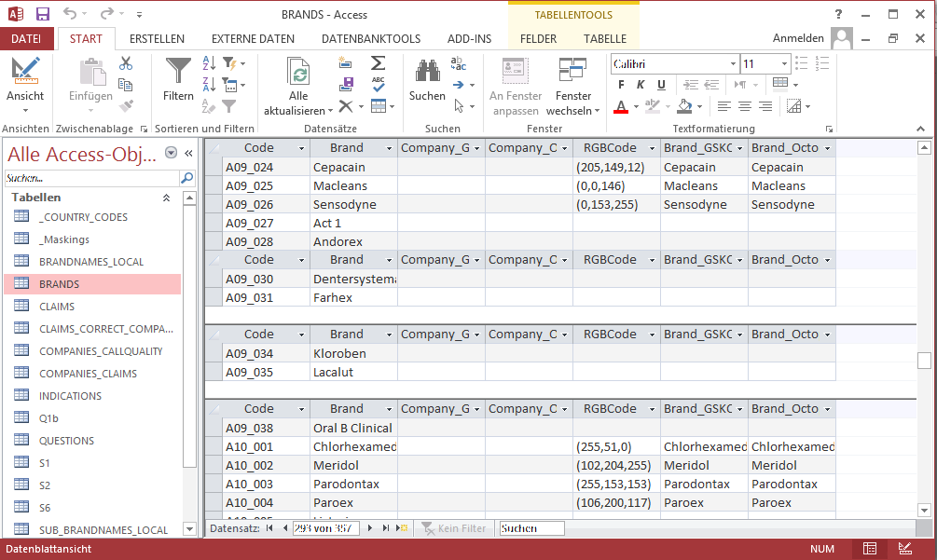Toggle bold (F) formatting
The width and height of the screenshot is (937, 560).
[622, 85]
